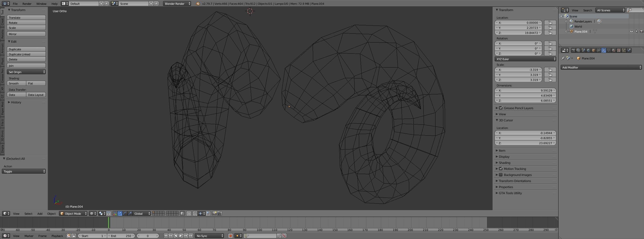Image resolution: width=644 pixels, height=239 pixels.
Task: Toggle proportional editing circle button
Action: (189, 214)
